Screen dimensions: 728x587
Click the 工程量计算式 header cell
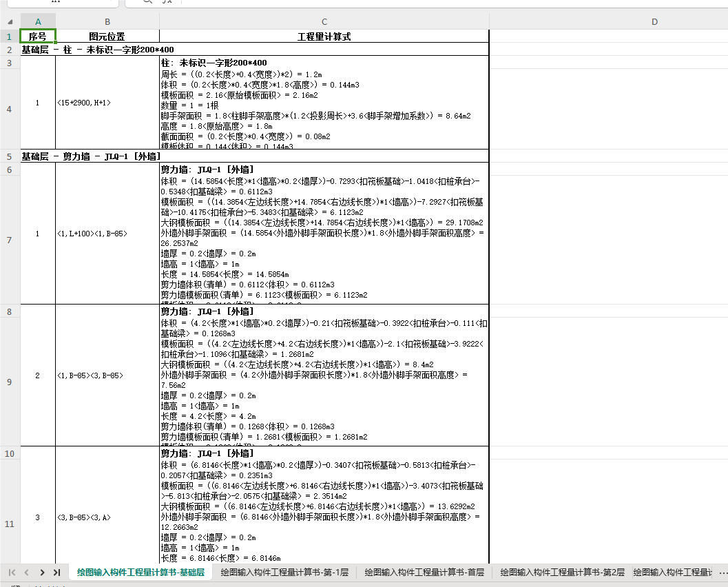(324, 37)
